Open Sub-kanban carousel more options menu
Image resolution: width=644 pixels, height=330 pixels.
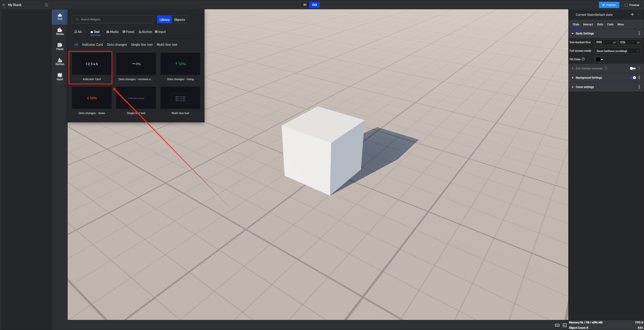click(x=639, y=68)
